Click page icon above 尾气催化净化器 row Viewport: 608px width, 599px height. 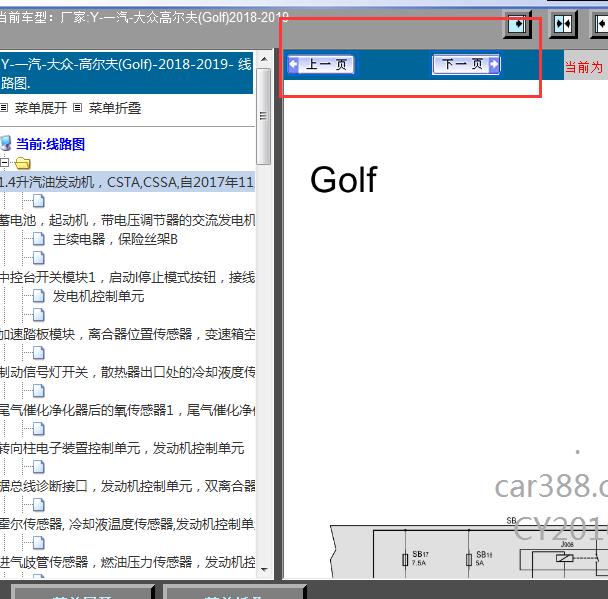[38, 391]
